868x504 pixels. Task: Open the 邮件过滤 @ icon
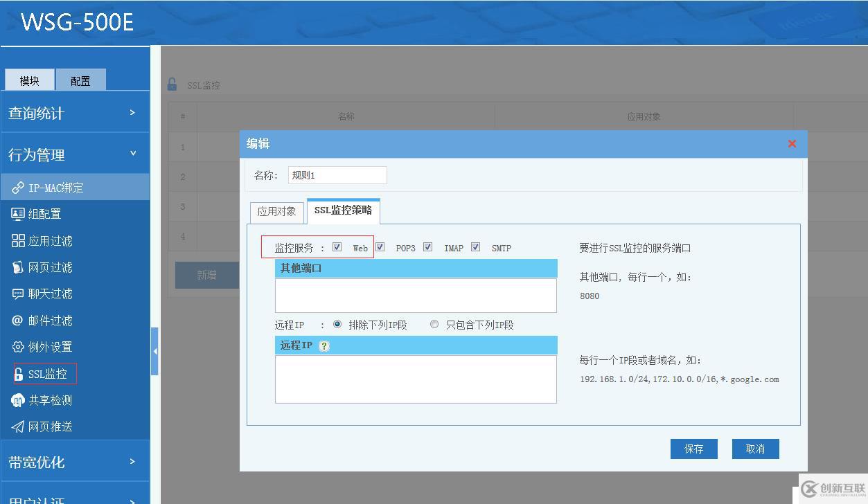pyautogui.click(x=18, y=321)
